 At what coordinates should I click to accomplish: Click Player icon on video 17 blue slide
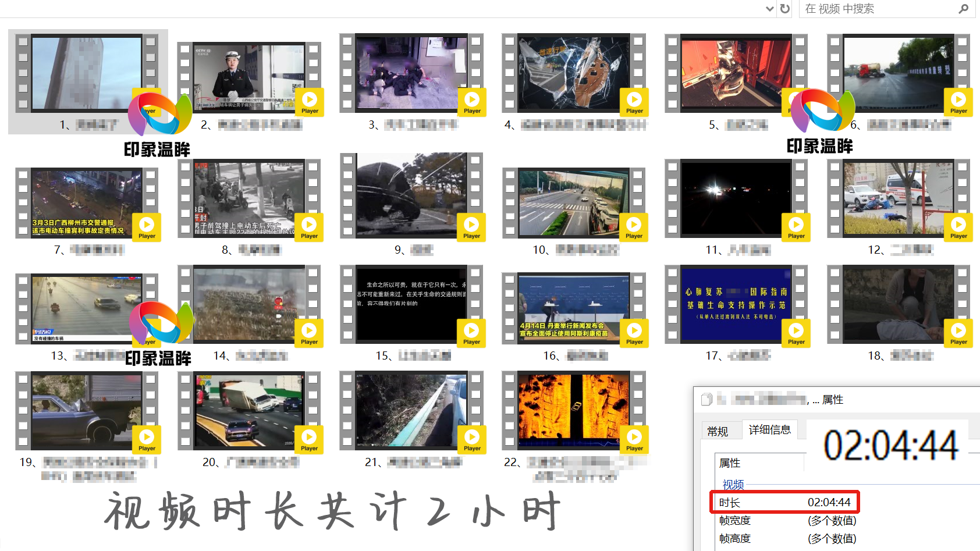click(796, 333)
